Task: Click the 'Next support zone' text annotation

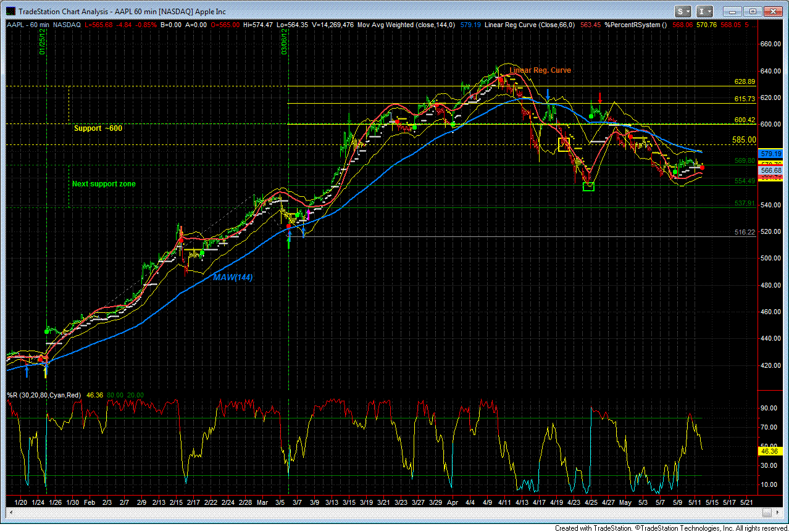Action: tap(104, 184)
